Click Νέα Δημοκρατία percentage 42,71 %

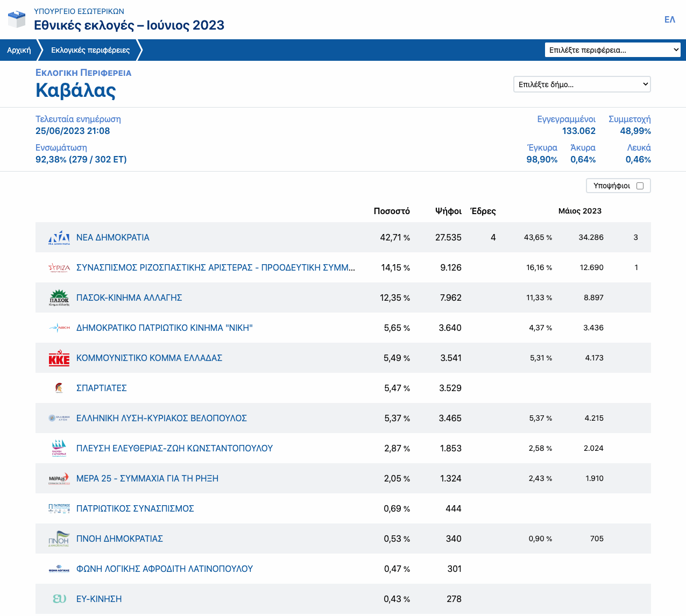pyautogui.click(x=395, y=237)
